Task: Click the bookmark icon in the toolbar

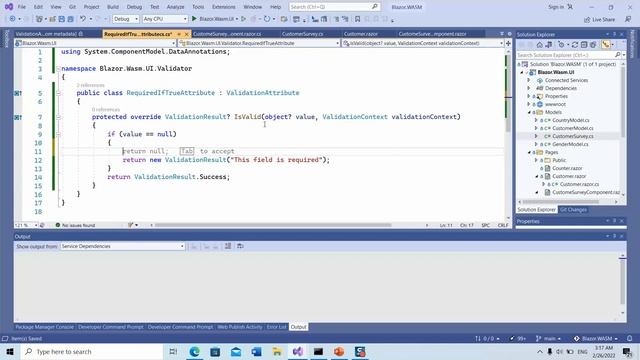Action: coord(357,19)
